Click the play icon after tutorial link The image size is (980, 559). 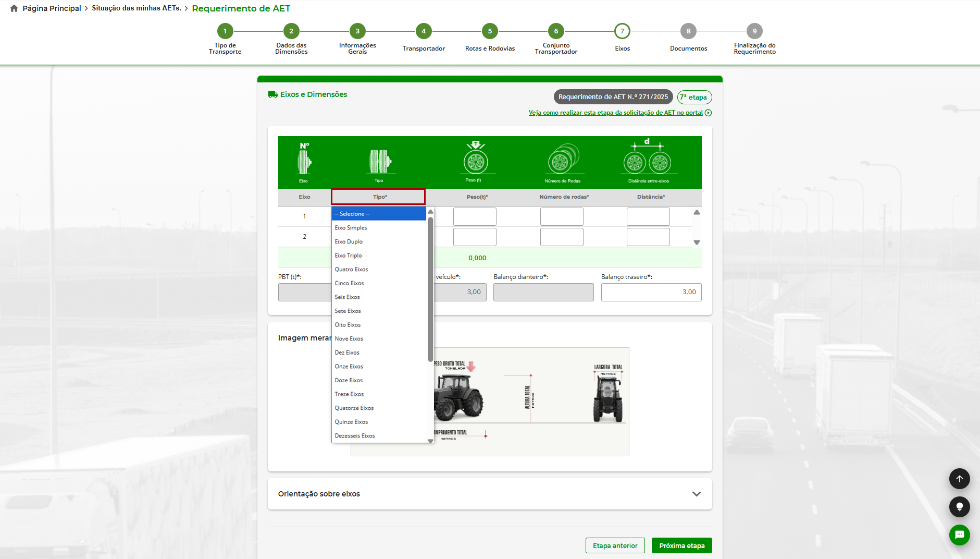click(x=708, y=113)
